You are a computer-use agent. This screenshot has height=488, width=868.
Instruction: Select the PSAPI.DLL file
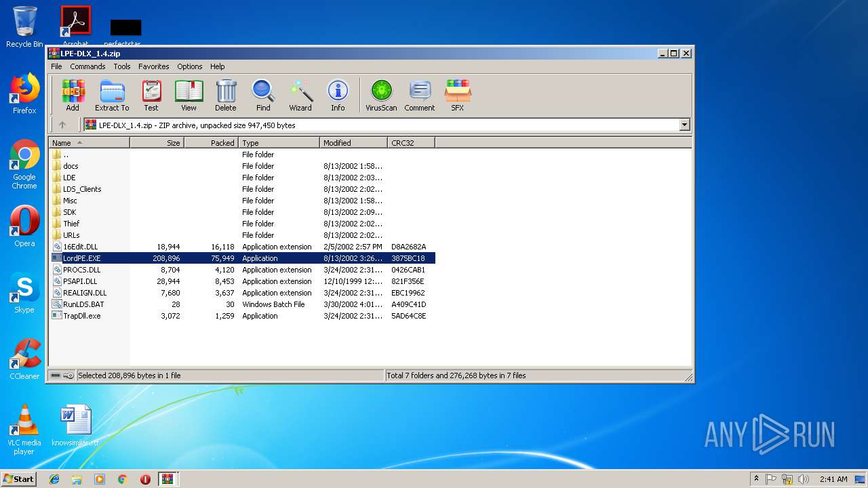click(x=243, y=281)
